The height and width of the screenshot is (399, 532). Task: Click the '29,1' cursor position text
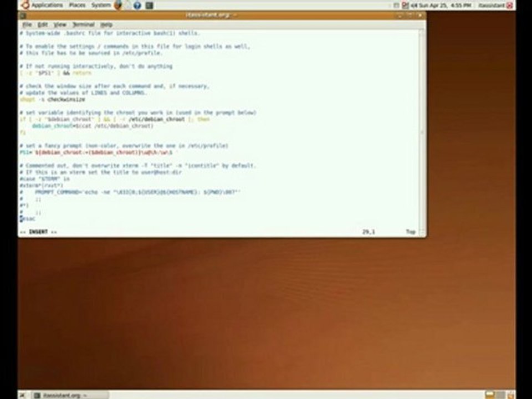[369, 232]
